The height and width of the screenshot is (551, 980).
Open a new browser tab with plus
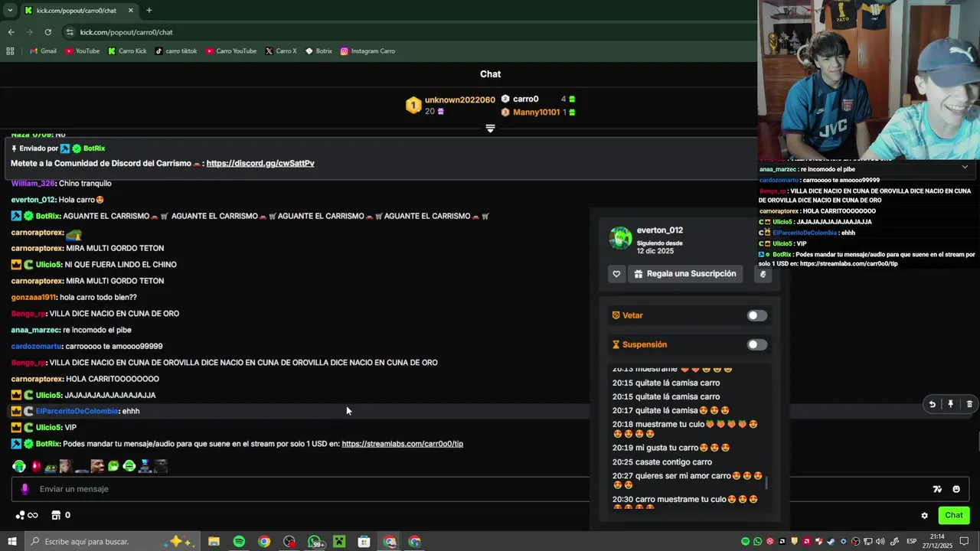(x=149, y=11)
